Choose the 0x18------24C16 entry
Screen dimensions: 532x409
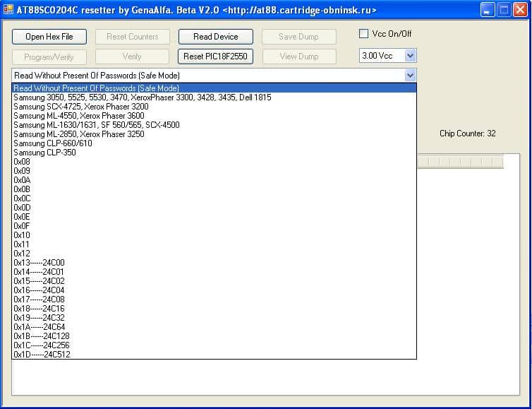point(214,309)
